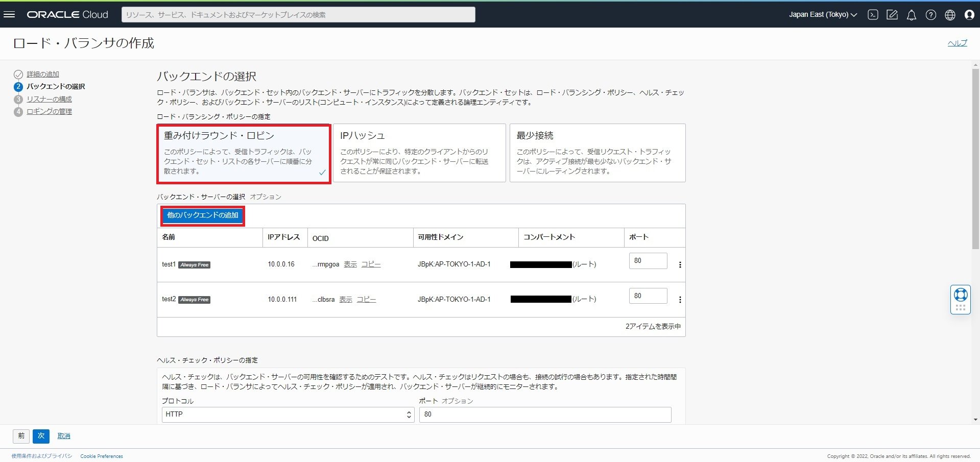Open the hamburger navigation menu

[x=9, y=14]
